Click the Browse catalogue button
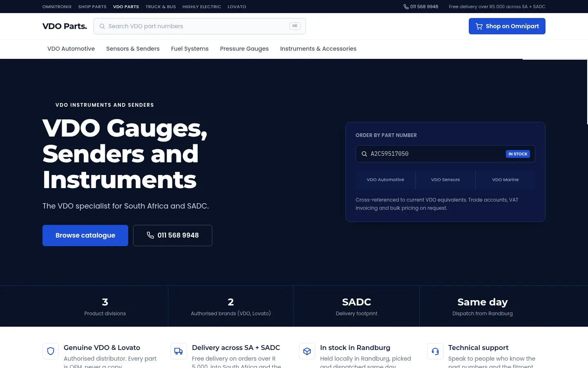The image size is (588, 368). coord(85,236)
